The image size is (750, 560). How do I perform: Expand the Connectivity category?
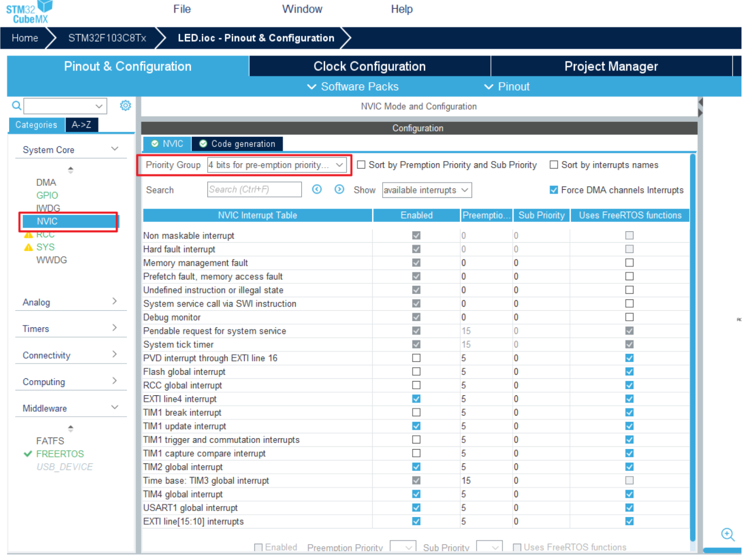115,354
